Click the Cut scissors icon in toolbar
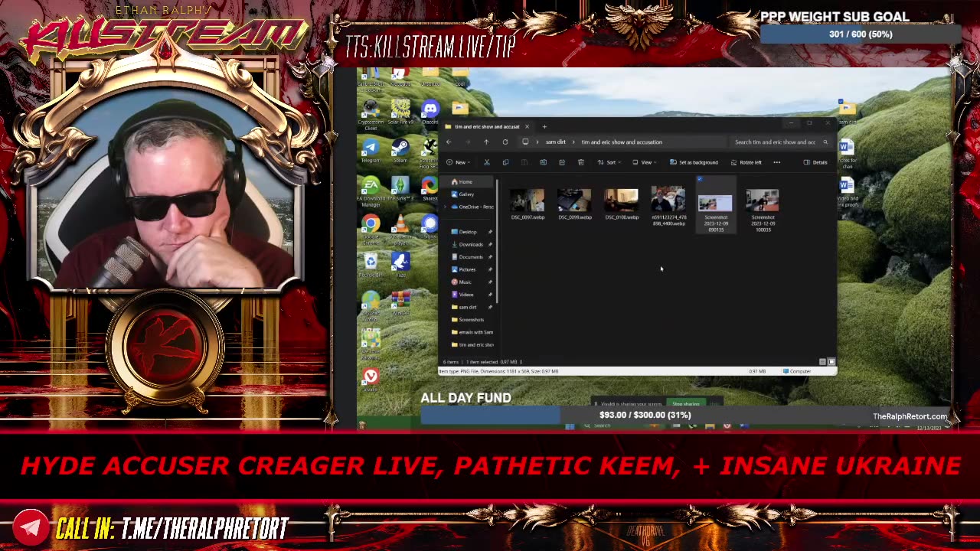Image resolution: width=980 pixels, height=551 pixels. pos(486,162)
